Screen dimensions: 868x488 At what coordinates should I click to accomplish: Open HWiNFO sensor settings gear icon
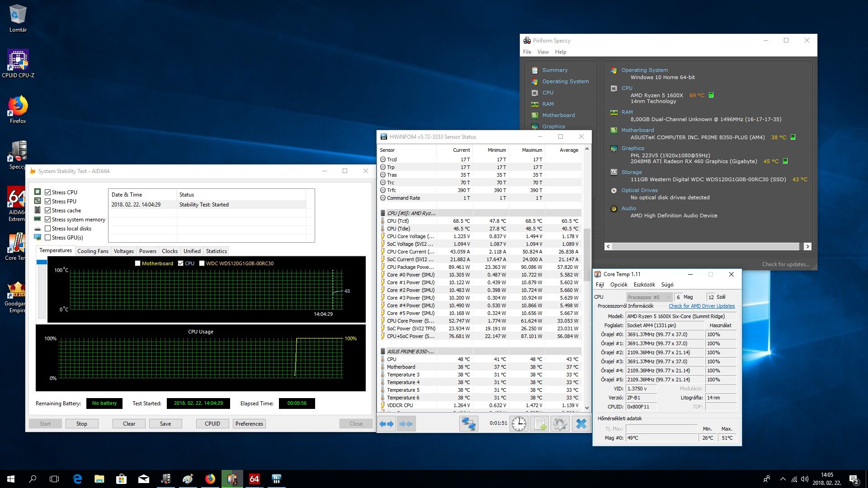point(560,424)
